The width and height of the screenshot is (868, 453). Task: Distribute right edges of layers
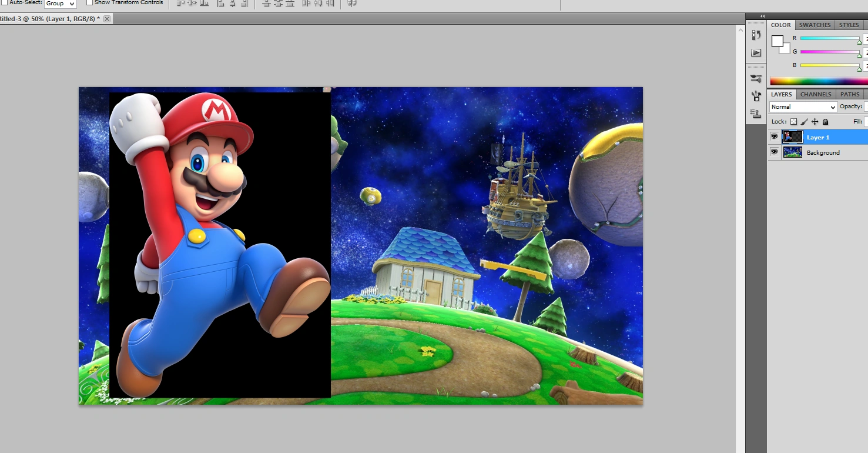330,4
